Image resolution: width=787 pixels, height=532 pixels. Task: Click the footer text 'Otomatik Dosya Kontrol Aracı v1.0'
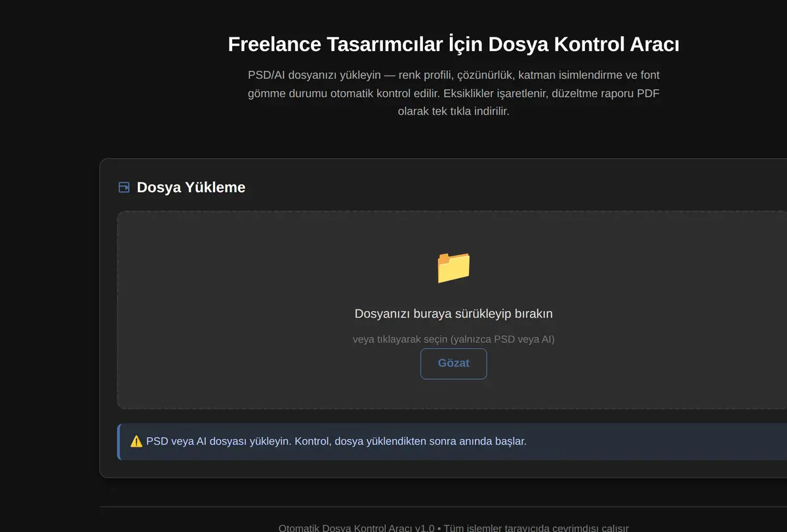point(356,528)
